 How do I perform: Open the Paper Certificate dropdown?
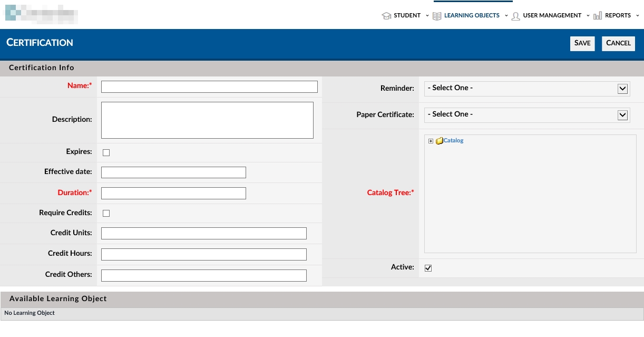point(527,115)
